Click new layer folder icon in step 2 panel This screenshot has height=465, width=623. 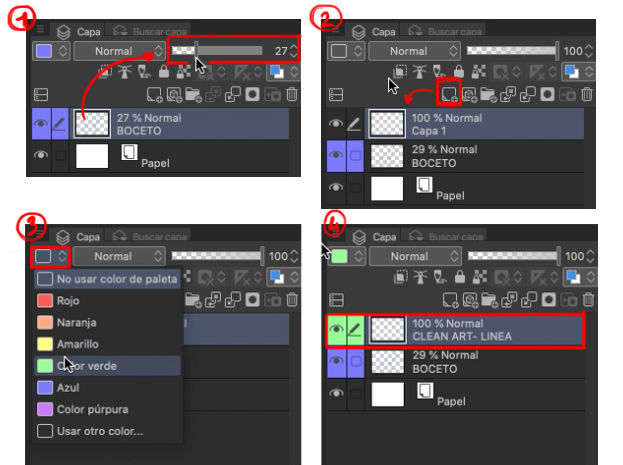click(x=488, y=95)
